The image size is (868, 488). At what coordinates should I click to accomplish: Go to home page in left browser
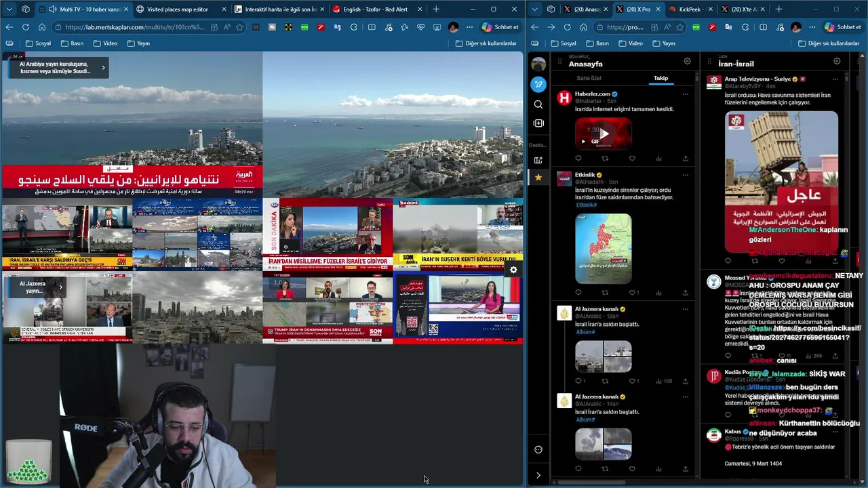[41, 27]
